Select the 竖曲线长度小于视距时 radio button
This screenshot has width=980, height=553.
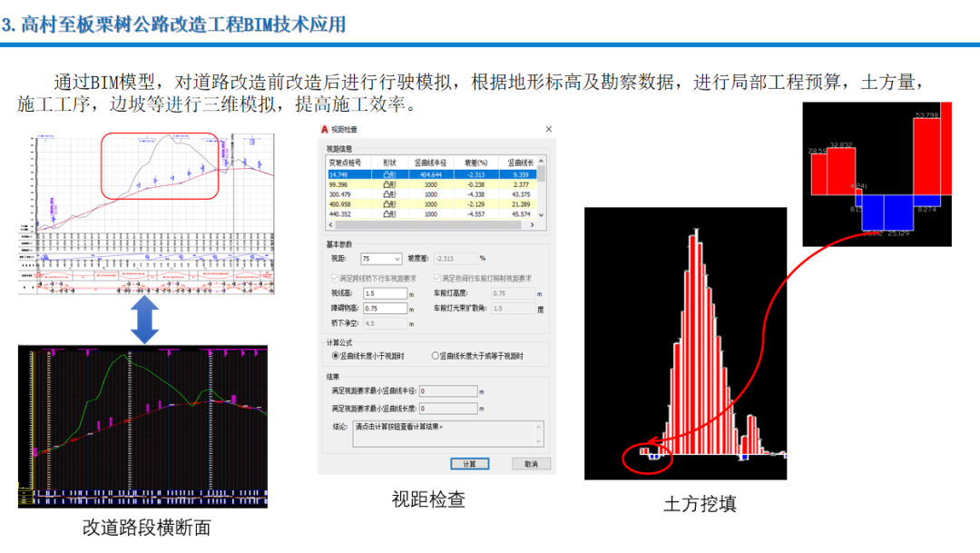335,356
